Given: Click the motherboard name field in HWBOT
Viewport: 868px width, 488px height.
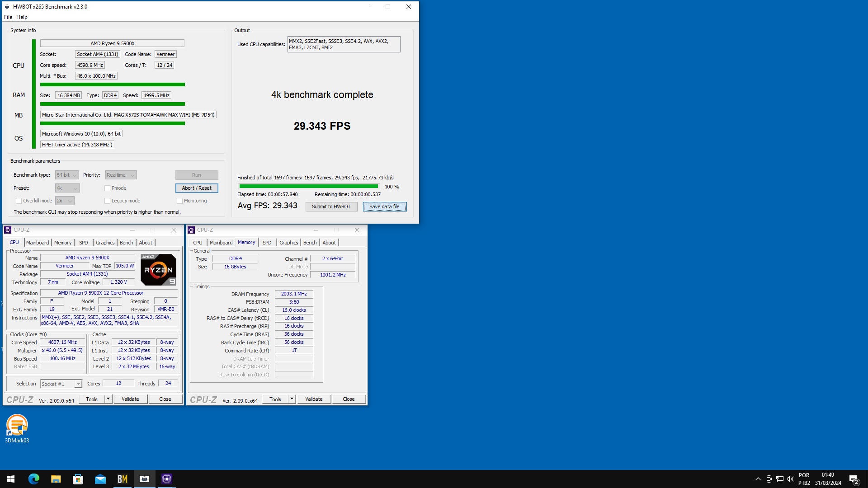Looking at the screenshot, I should tap(128, 115).
